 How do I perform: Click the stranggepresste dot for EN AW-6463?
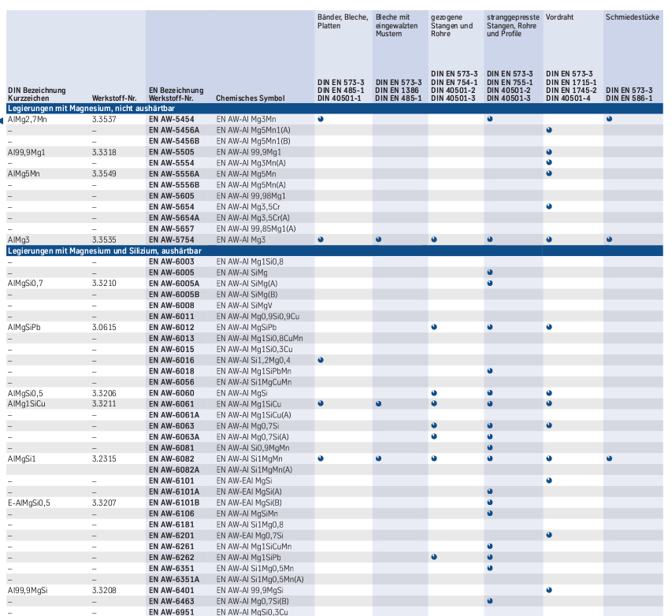click(489, 601)
